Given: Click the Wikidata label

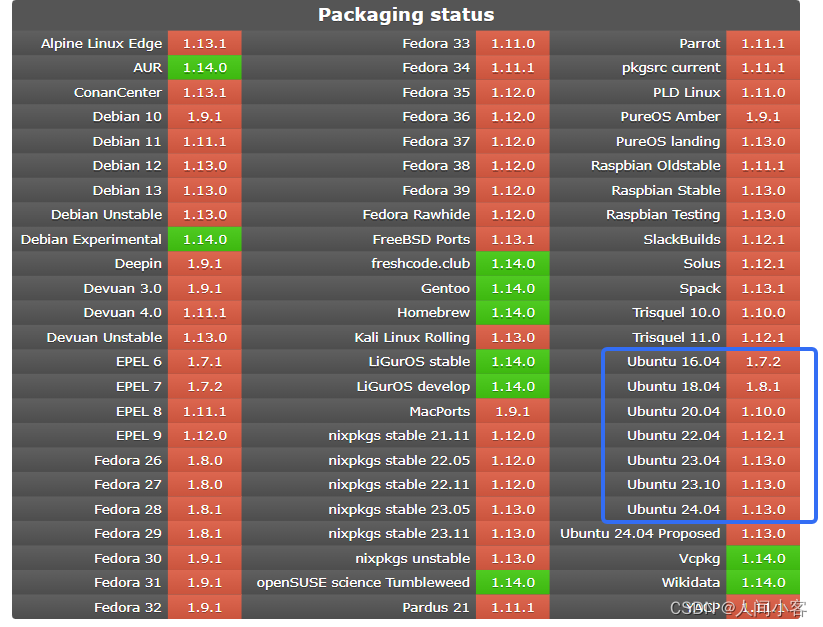Looking at the screenshot, I should [691, 582].
